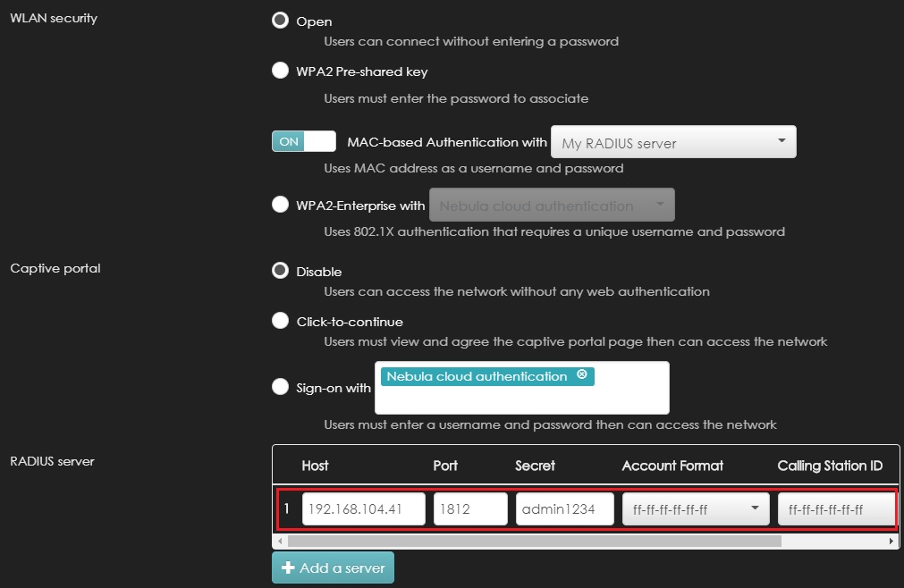Edit the RADIUS host 192.168.104.41 field
Screen dimensions: 904x588
click(362, 508)
